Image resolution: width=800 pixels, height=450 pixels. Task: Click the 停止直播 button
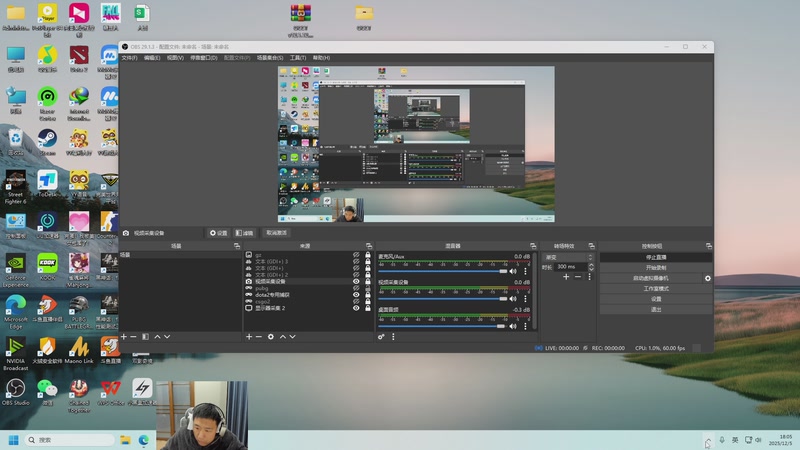click(656, 258)
